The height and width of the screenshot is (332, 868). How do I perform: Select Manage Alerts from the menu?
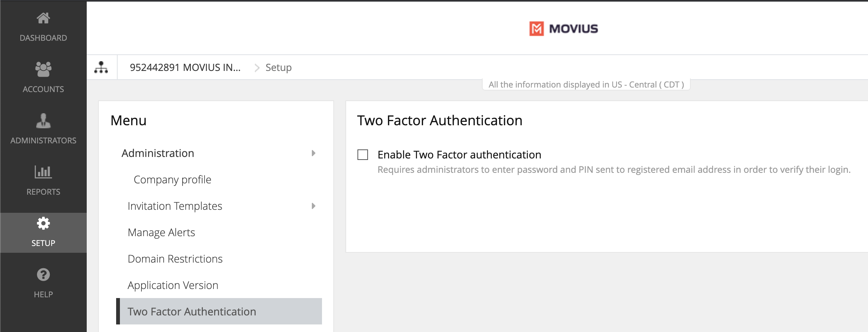pos(161,232)
